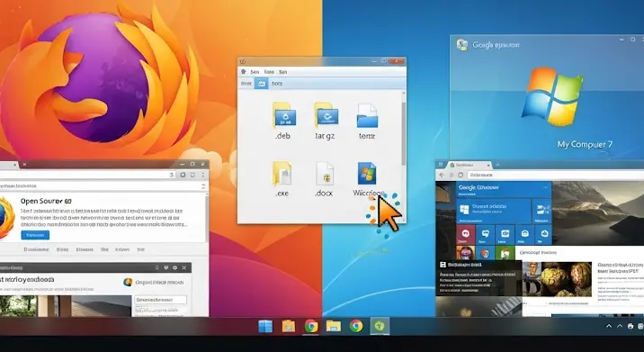Click the reload button in the Chrome window
644x352 pixels.
461,175
